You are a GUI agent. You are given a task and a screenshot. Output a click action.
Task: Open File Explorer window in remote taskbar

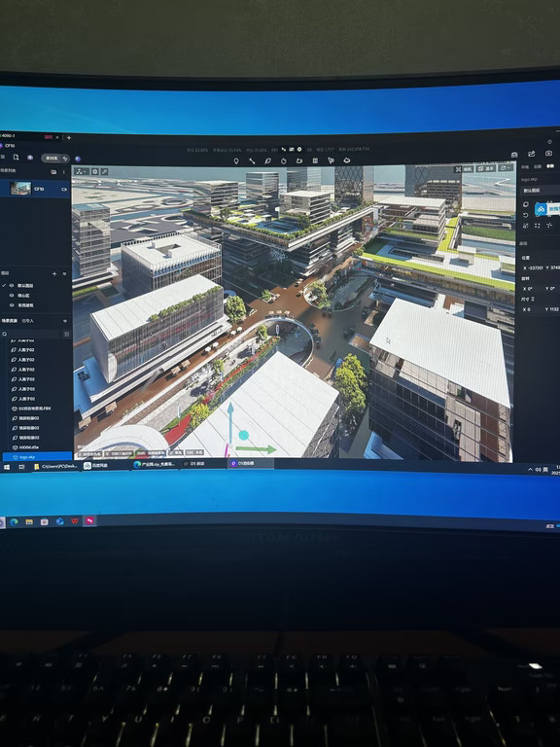[x=56, y=467]
